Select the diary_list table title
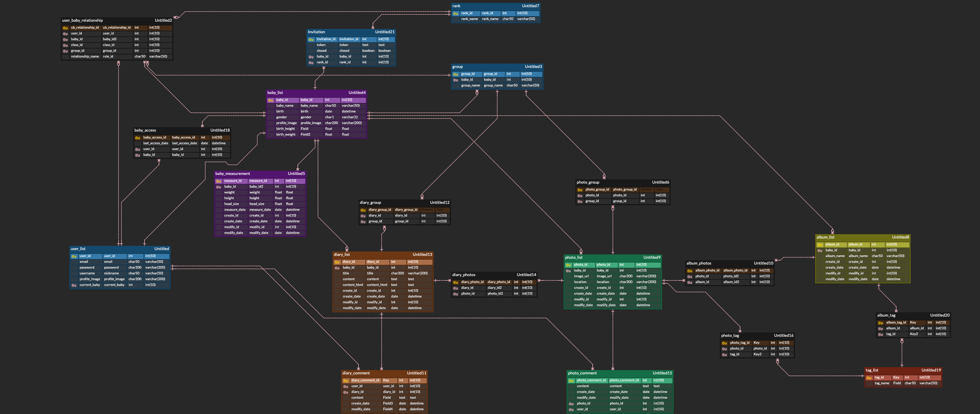Viewport: 980px width, 414px height. 342,255
